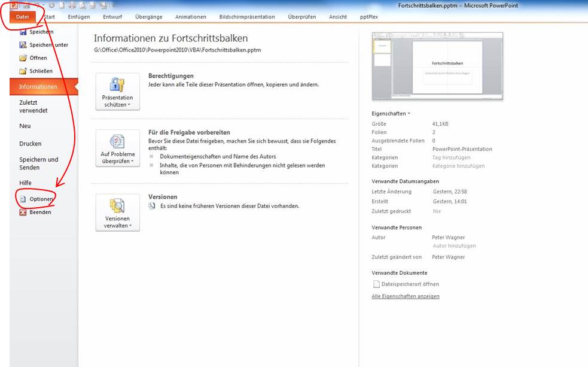Click the Speichern unter icon

23,45
